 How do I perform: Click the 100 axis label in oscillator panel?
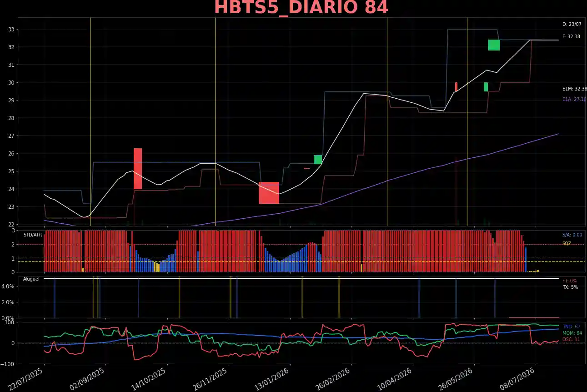click(10, 322)
